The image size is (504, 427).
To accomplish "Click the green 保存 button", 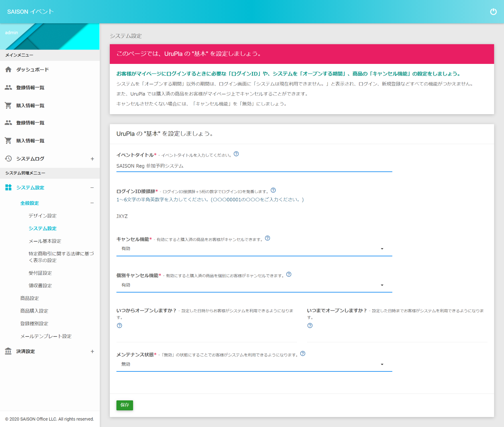I will point(125,405).
